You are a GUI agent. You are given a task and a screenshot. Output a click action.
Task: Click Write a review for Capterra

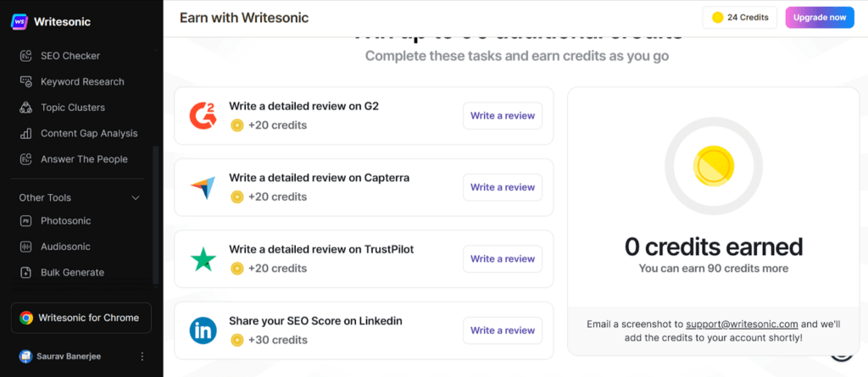(x=503, y=187)
